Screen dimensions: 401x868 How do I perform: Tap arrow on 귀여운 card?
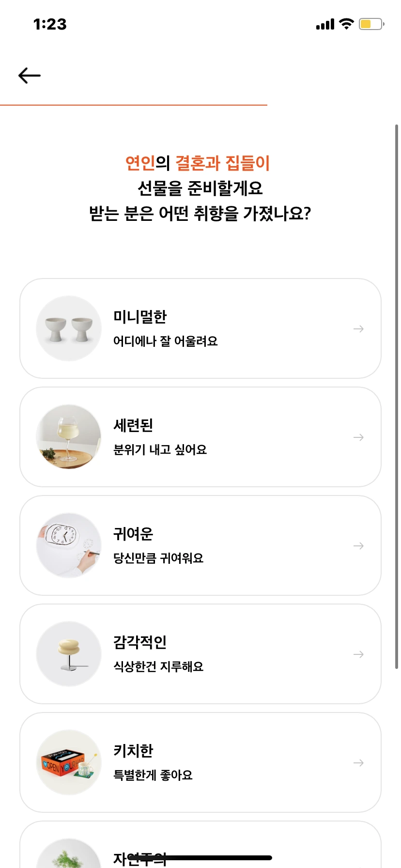pyautogui.click(x=358, y=546)
